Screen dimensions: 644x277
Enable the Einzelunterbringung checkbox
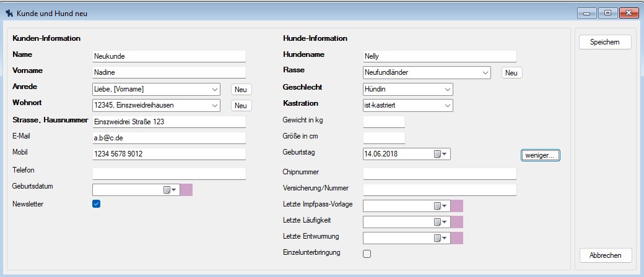[367, 254]
